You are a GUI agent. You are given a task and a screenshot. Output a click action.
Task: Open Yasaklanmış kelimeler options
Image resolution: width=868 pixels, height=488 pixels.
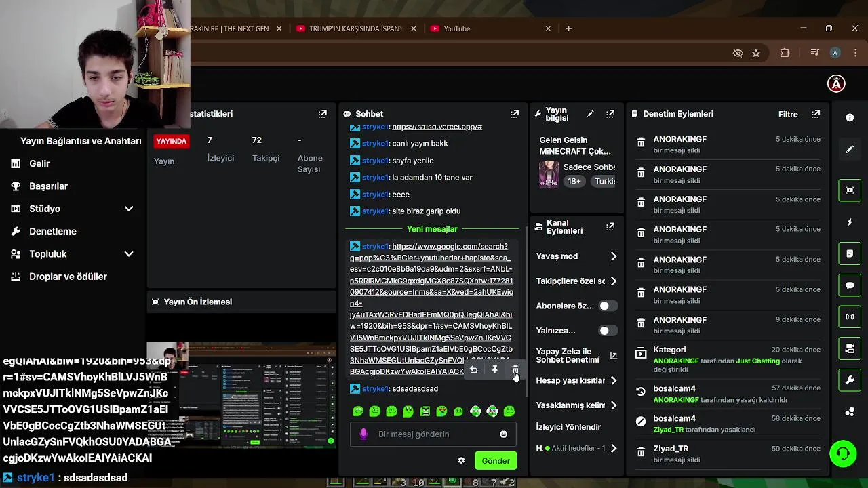click(576, 405)
